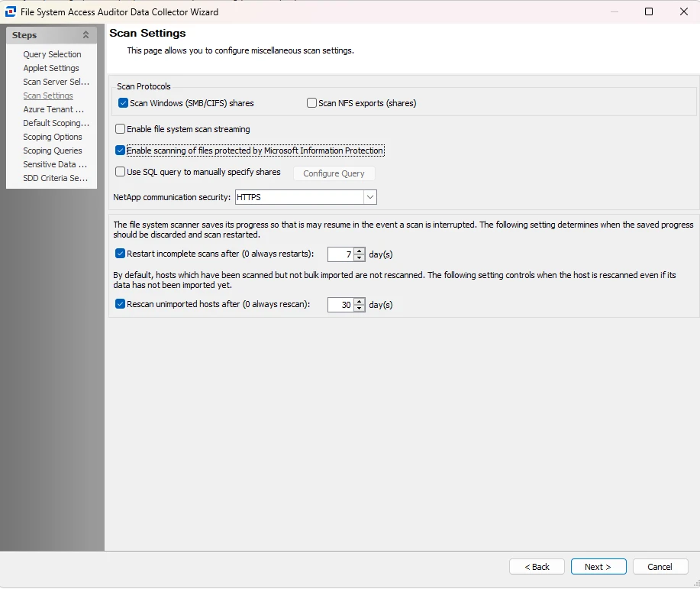The height and width of the screenshot is (589, 700).
Task: Open the Azure Tenant step
Action: click(x=53, y=109)
